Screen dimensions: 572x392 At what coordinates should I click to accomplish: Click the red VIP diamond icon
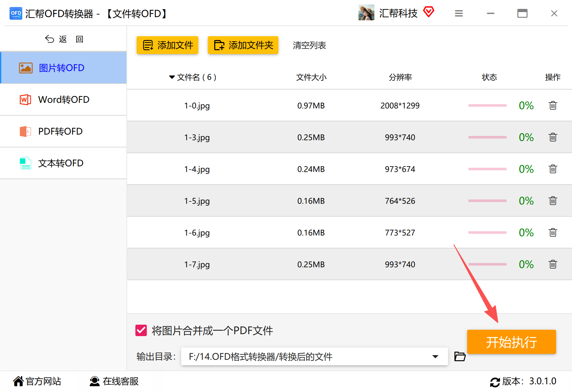[x=428, y=12]
